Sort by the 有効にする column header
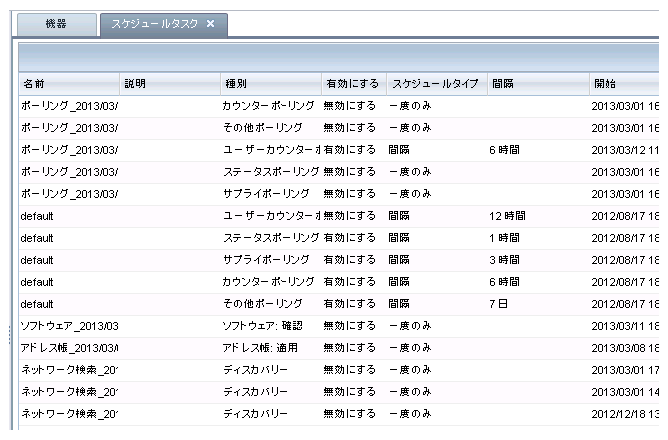This screenshot has width=668, height=440. tap(351, 83)
